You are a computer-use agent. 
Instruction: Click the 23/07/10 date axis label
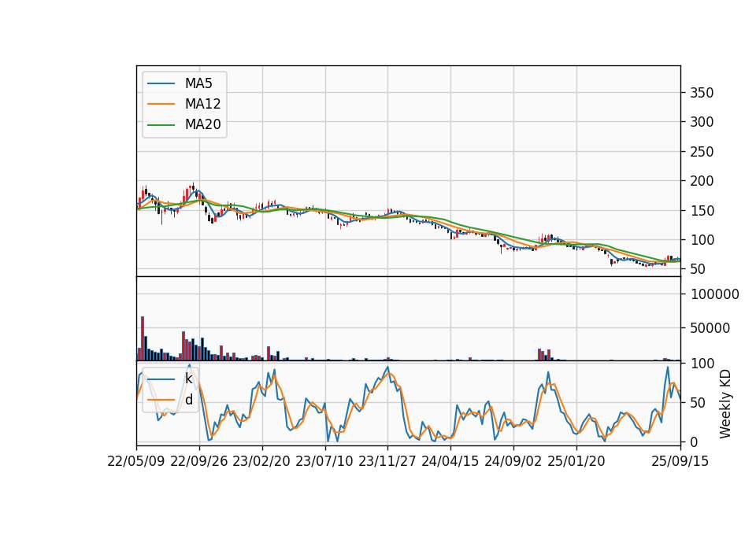point(324,461)
